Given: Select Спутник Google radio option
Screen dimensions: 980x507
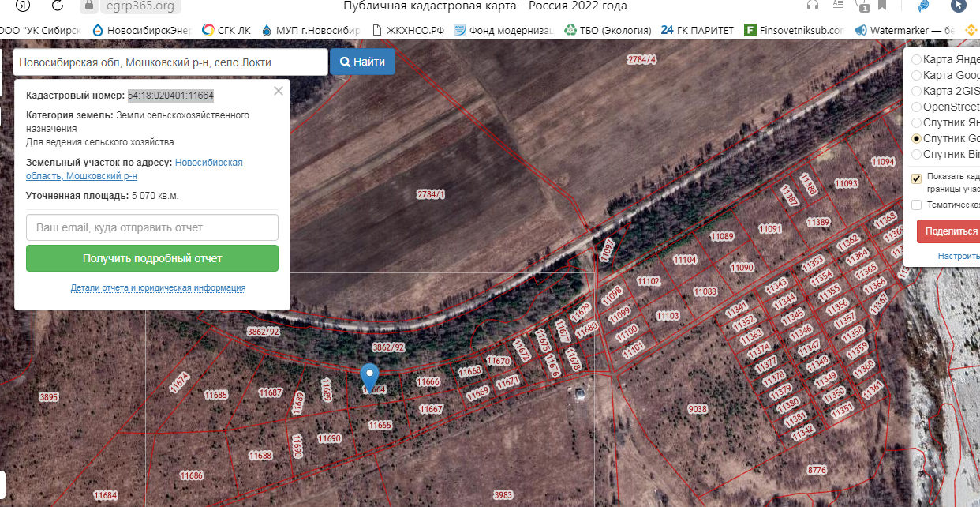Looking at the screenshot, I should 916,138.
